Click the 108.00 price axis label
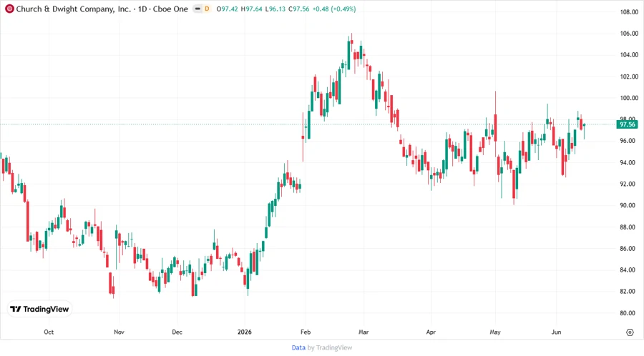This screenshot has height=356, width=644. click(x=629, y=12)
